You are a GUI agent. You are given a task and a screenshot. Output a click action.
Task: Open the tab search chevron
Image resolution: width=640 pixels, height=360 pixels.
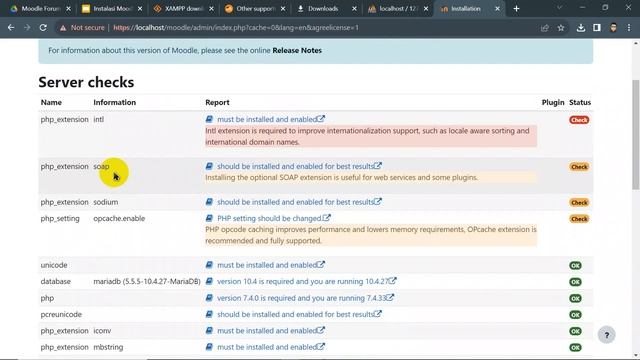point(560,8)
